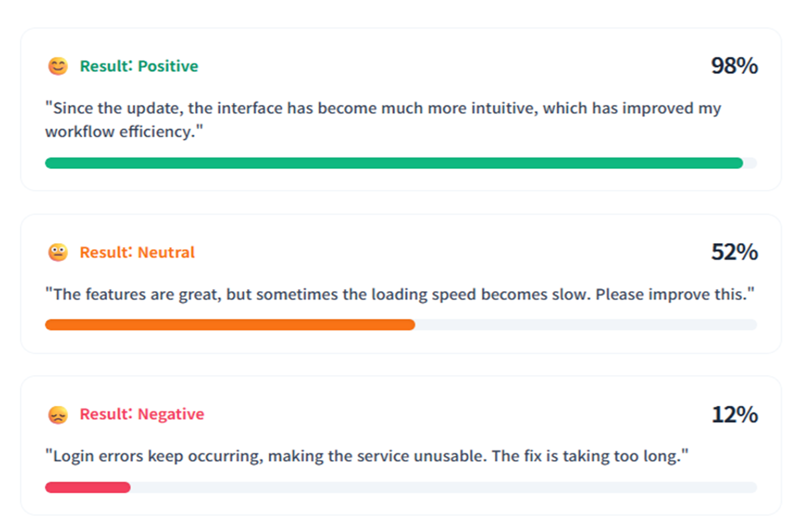The width and height of the screenshot is (808, 532).
Task: Select the 'Result: Negative' label
Action: pos(142,415)
